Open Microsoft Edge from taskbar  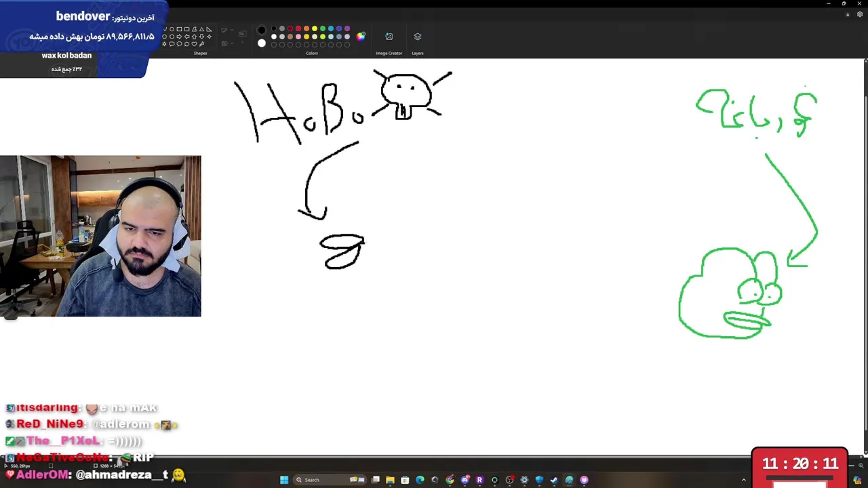coord(420,480)
